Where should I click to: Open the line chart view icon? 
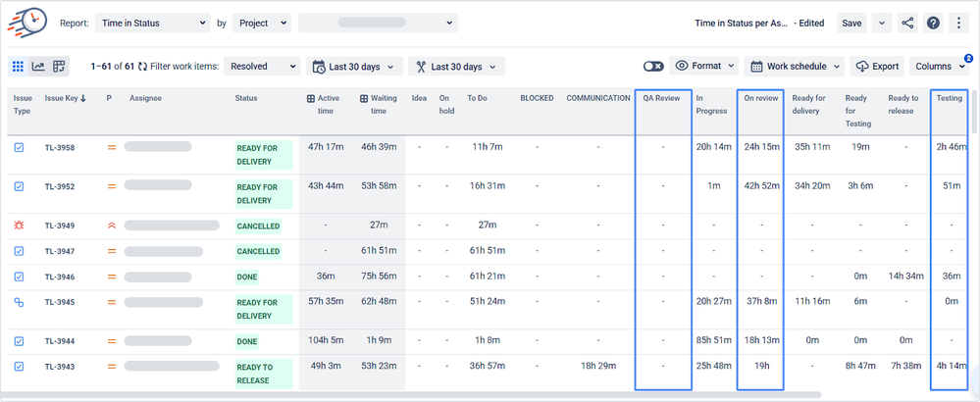(x=38, y=67)
